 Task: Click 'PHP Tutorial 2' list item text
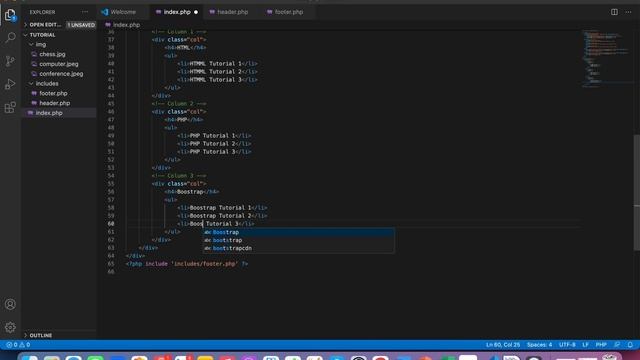point(213,144)
